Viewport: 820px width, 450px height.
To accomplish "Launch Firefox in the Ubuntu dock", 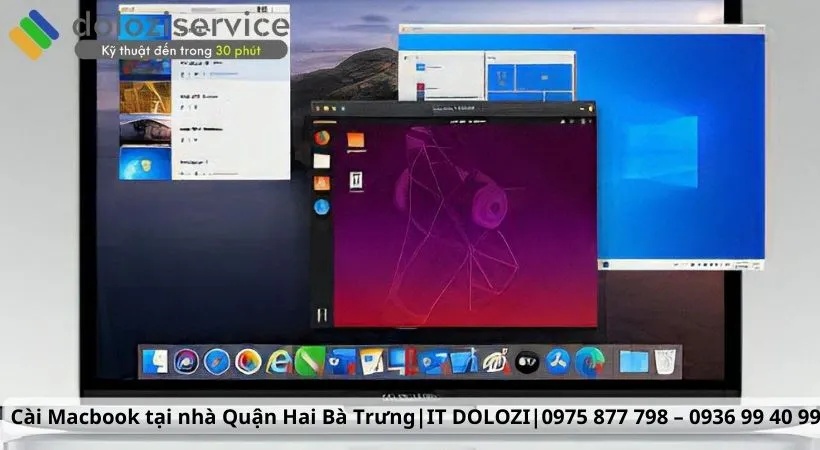I will (322, 138).
